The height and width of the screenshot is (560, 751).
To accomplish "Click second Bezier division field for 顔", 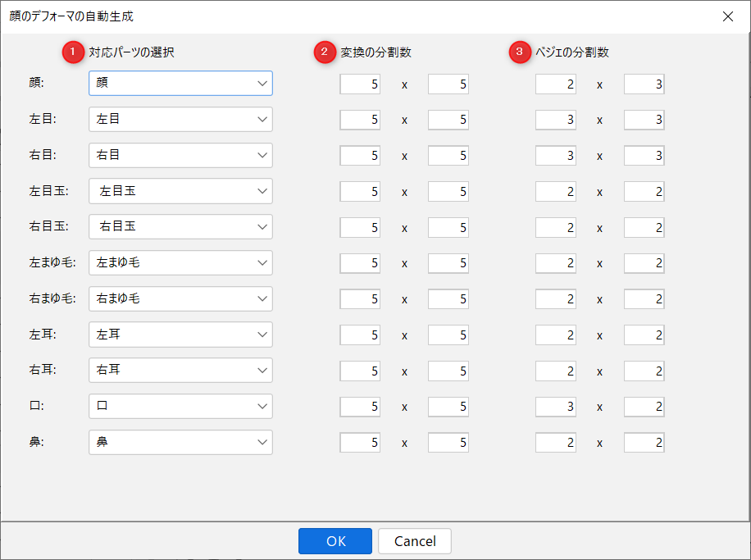I will (x=644, y=84).
